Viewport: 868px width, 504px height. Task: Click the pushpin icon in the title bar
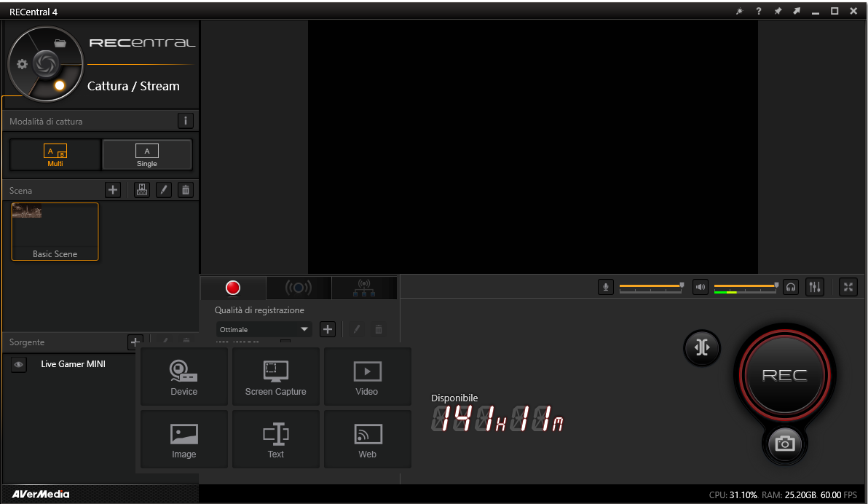[x=778, y=11]
